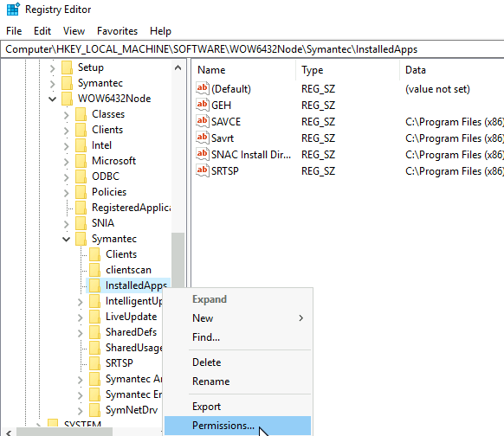Click the LiveUpdate folder icon
Image resolution: width=504 pixels, height=436 pixels.
coord(94,317)
